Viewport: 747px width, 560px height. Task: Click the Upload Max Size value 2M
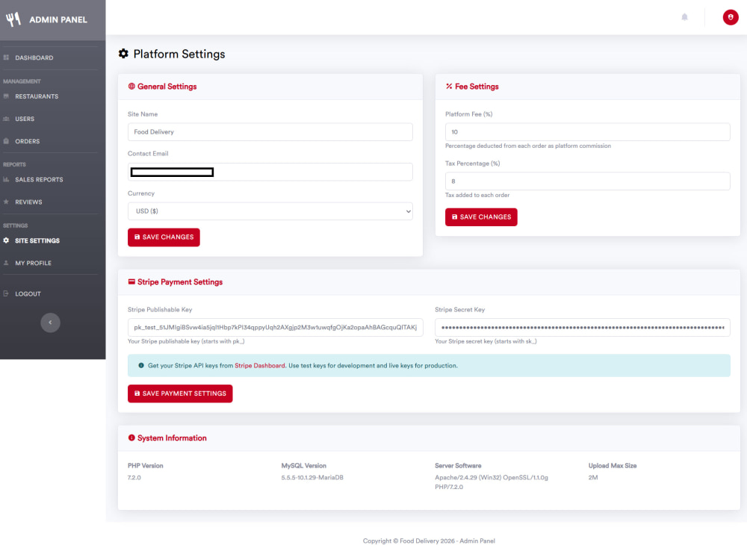593,478
